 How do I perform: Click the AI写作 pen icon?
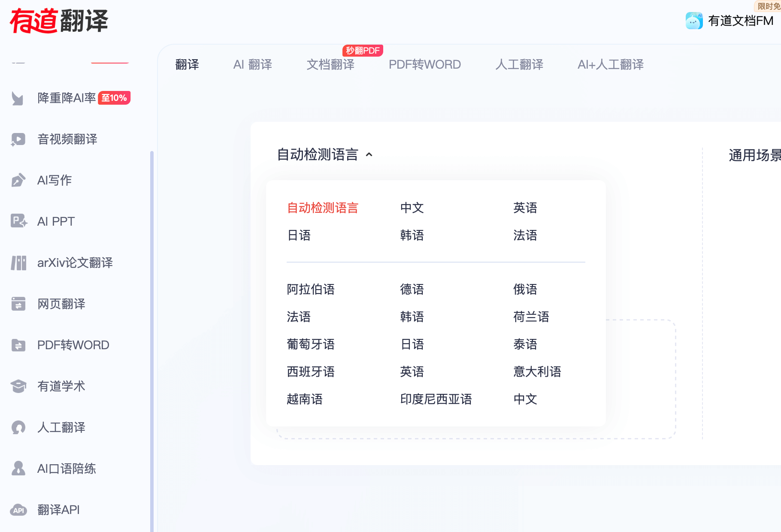(18, 180)
